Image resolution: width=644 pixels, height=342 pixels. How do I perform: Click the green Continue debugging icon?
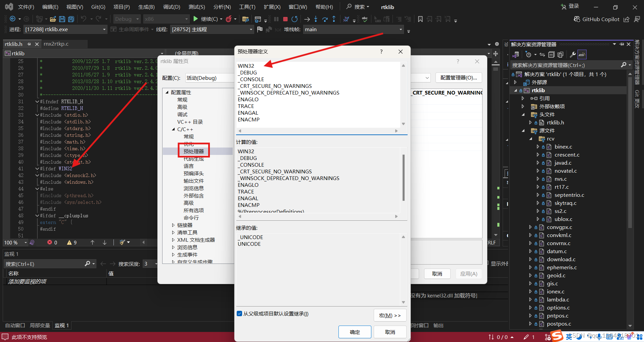[196, 19]
